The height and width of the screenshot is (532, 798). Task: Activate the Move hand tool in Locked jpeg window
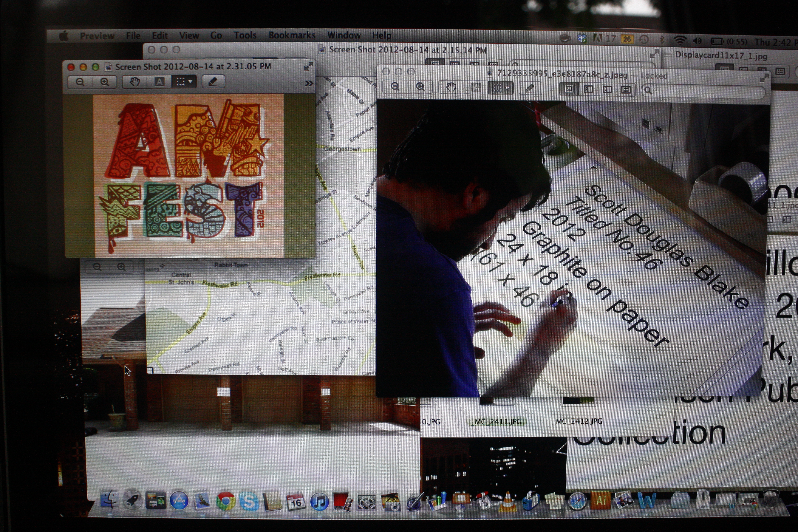(x=451, y=88)
